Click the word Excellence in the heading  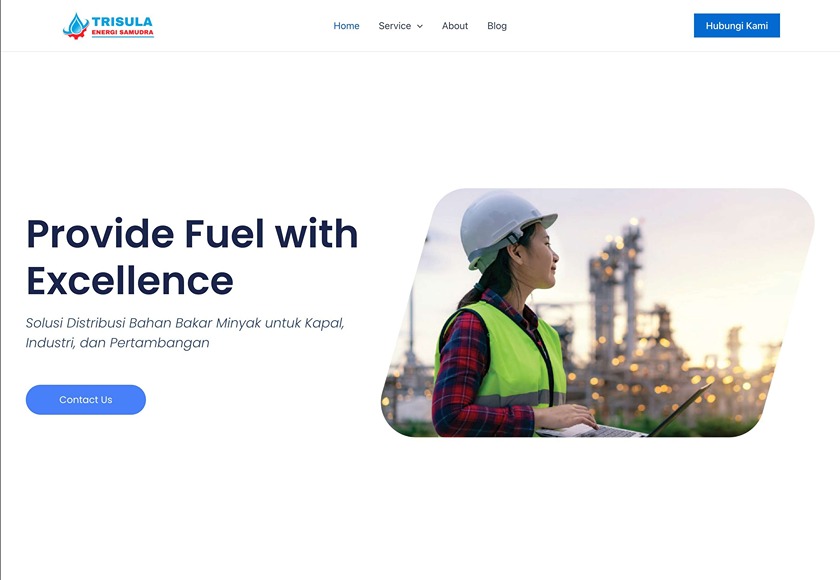click(x=130, y=281)
